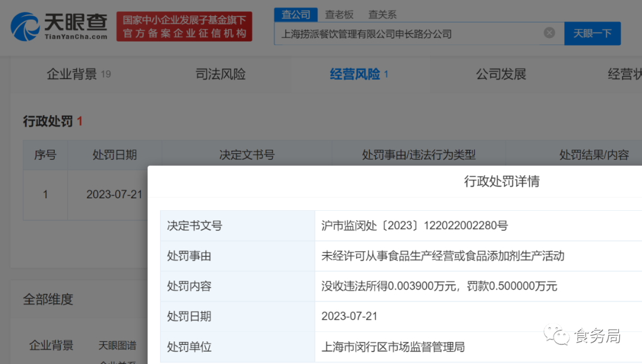Select the 2023-07-21 date cell in table

pos(114,194)
